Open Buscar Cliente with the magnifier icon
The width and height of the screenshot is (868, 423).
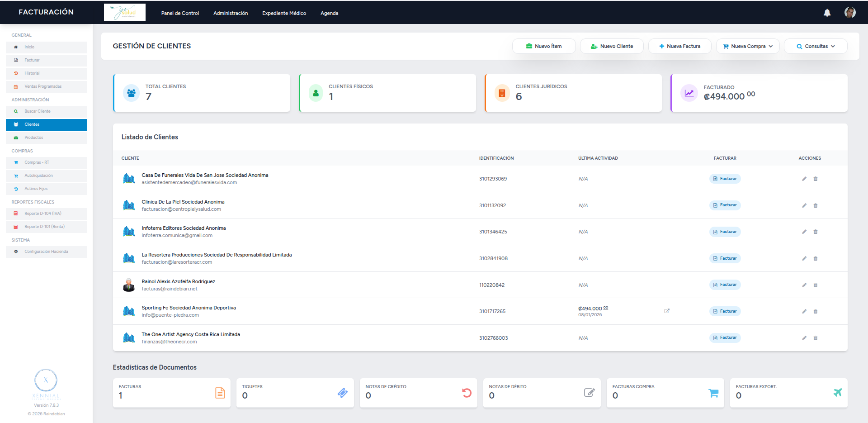point(16,111)
